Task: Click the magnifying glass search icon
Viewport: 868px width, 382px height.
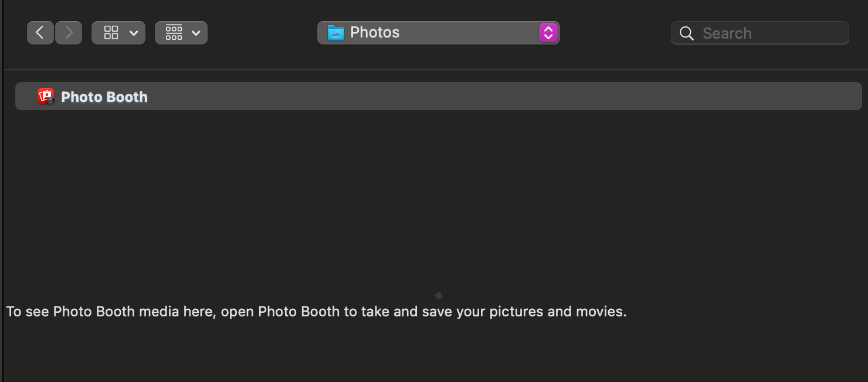Action: 686,33
